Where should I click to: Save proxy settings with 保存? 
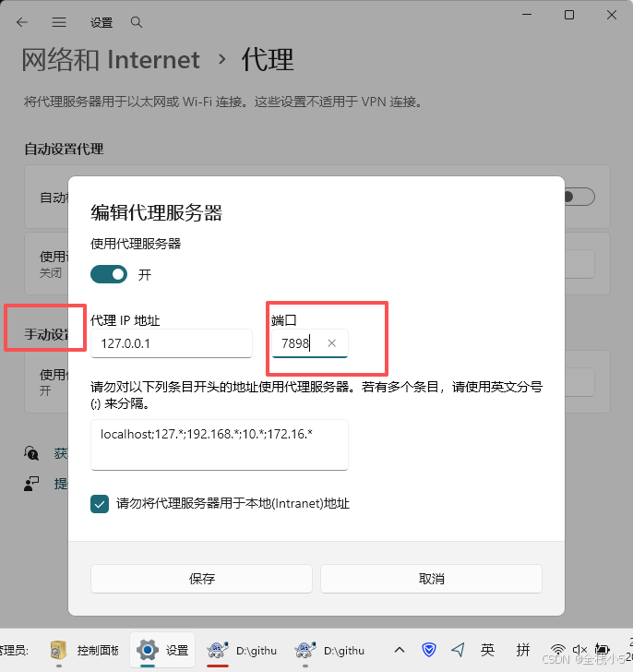(x=201, y=579)
